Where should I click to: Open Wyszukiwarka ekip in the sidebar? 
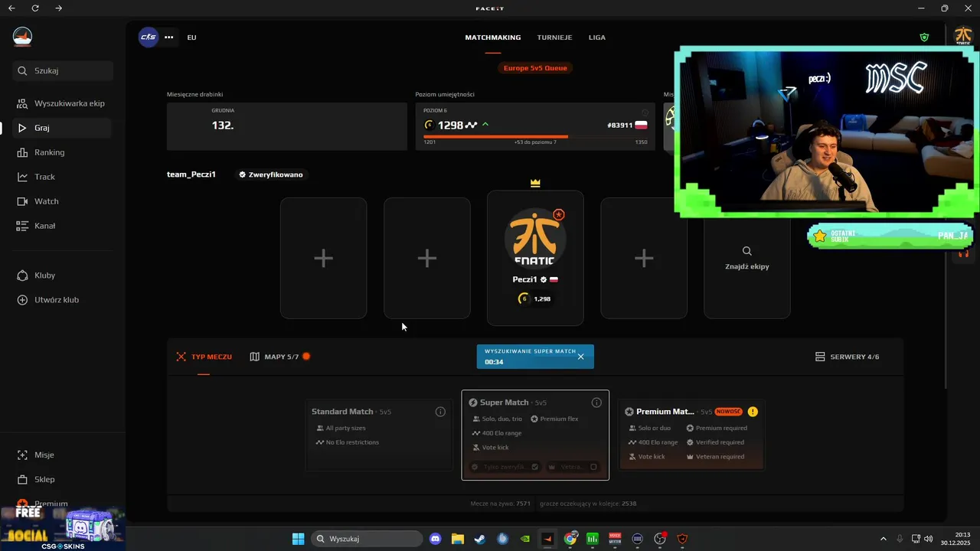(x=61, y=103)
